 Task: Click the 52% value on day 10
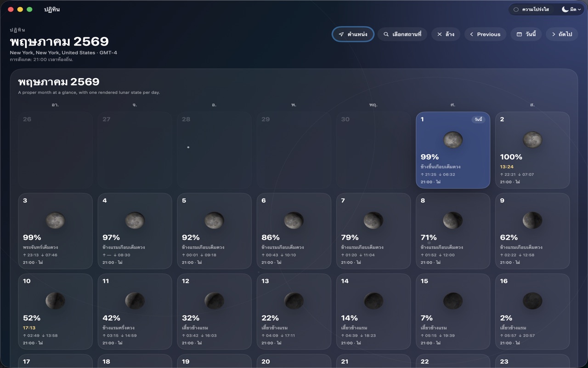click(32, 318)
